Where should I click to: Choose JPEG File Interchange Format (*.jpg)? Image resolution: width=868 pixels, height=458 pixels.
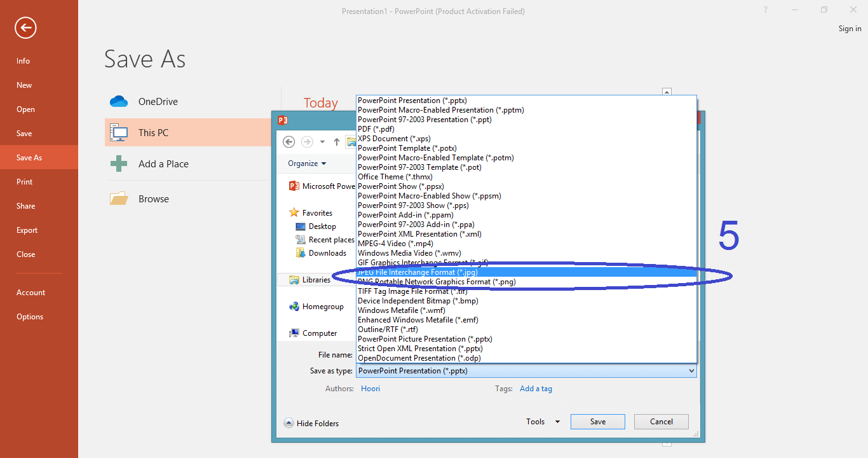(417, 272)
